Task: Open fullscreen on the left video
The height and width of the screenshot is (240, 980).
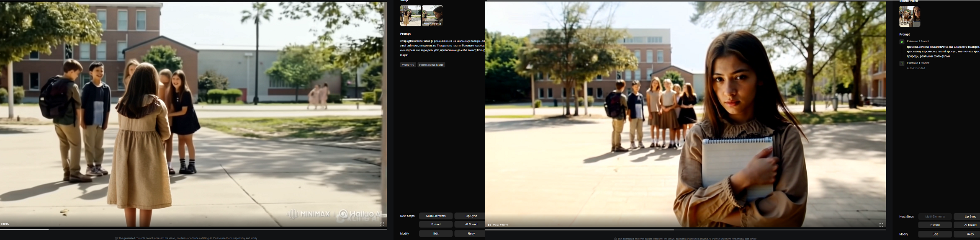Action: pos(382,225)
